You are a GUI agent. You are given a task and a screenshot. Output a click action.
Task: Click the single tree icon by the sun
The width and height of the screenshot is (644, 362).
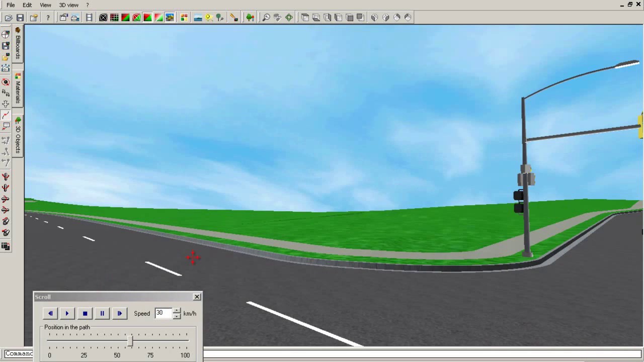[220, 18]
